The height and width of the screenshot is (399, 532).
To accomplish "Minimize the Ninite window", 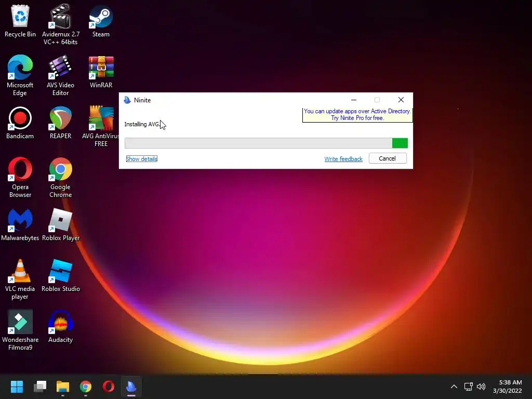I will (353, 100).
